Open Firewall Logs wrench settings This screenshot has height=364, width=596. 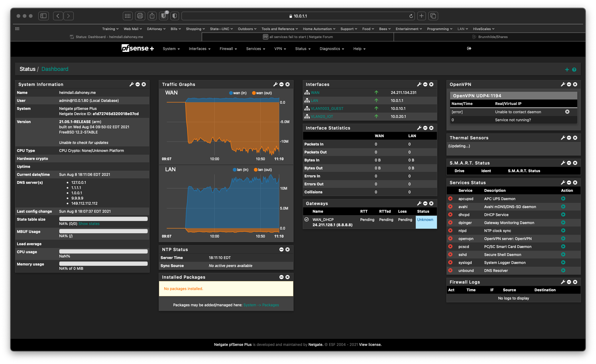(563, 282)
